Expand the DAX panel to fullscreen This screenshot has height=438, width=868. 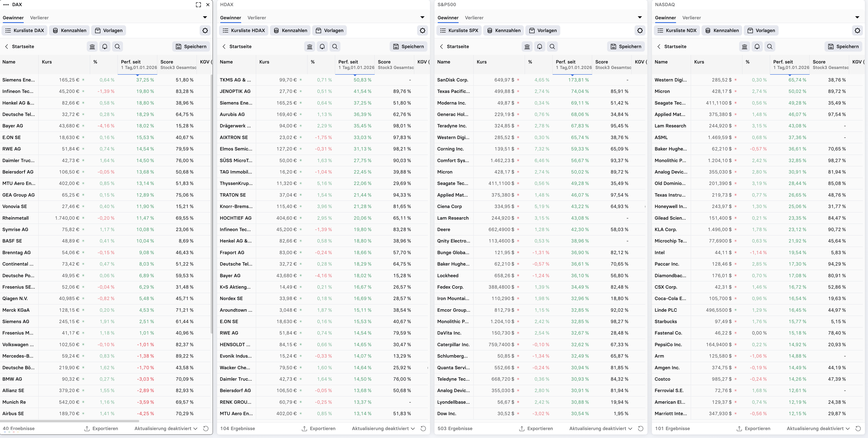point(198,5)
